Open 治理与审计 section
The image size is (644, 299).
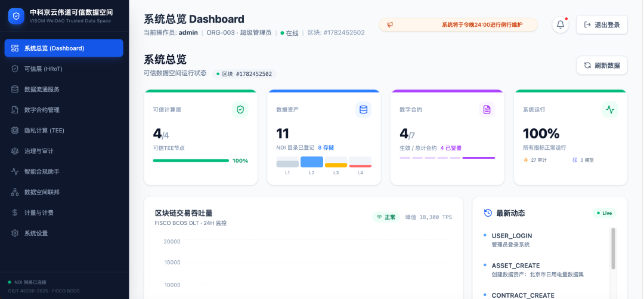pos(64,151)
